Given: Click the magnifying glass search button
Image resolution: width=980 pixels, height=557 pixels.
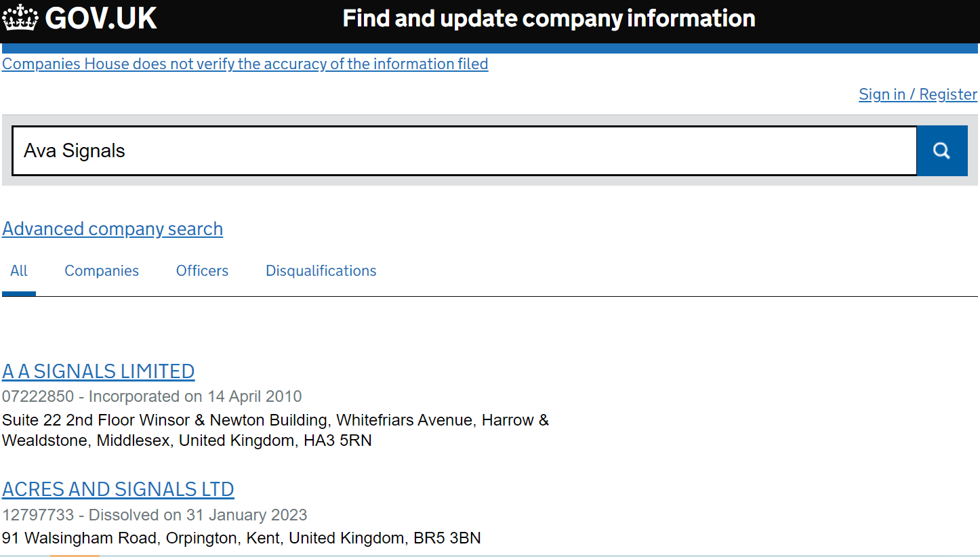Looking at the screenshot, I should click(x=942, y=150).
